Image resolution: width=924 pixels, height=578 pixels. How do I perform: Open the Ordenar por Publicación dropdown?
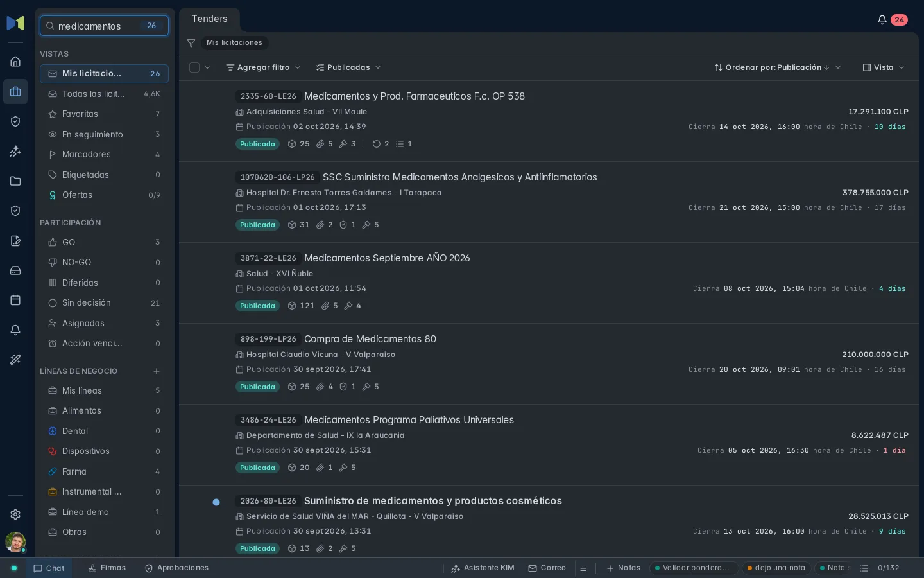point(778,67)
